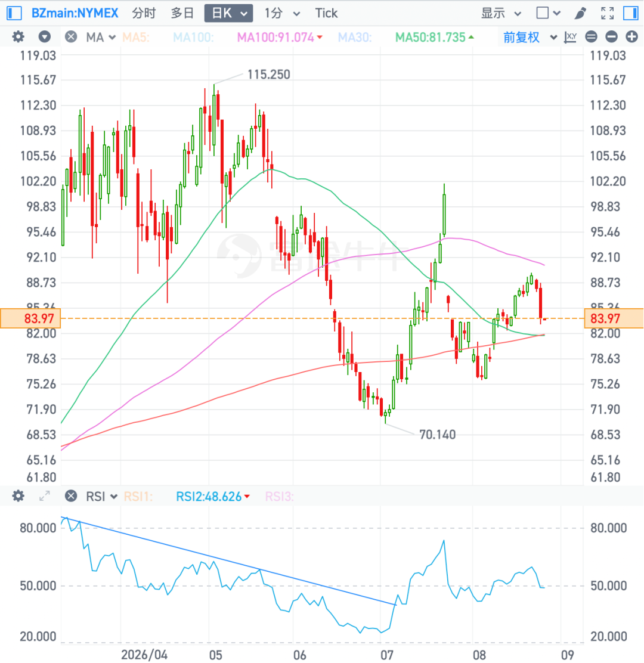Viewport: 644px width, 663px height.
Task: Click the left 83.97 current price tag
Action: pyautogui.click(x=30, y=318)
